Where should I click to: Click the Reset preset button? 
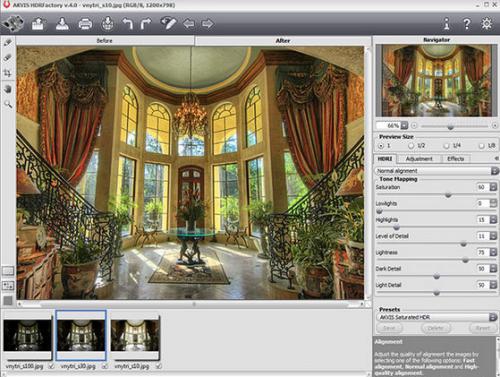(x=483, y=328)
